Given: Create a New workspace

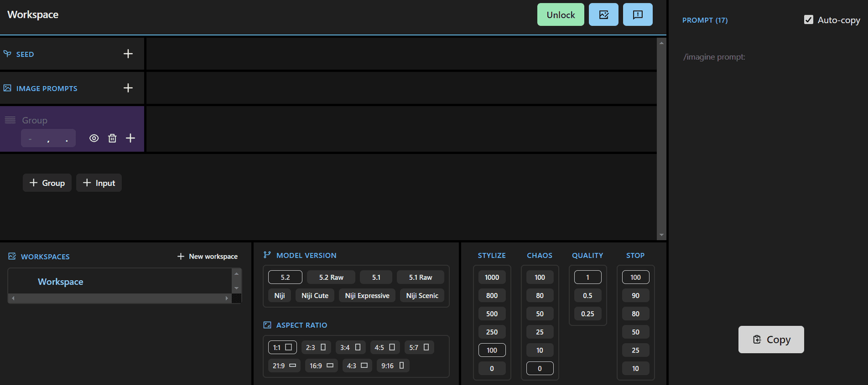Looking at the screenshot, I should [x=207, y=256].
